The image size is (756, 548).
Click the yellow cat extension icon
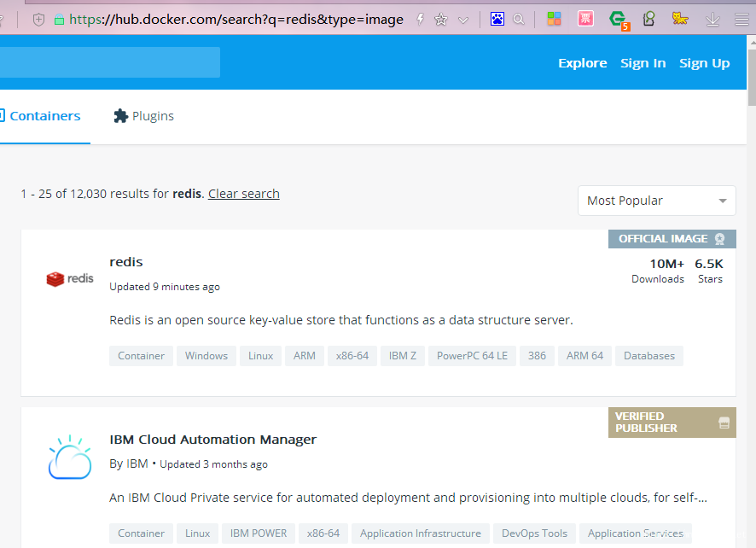point(680,19)
